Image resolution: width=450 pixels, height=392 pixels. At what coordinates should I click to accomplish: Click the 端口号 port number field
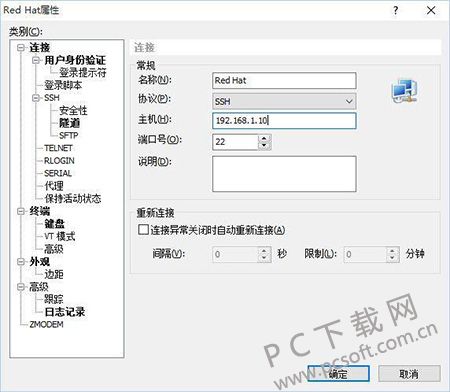click(x=235, y=142)
